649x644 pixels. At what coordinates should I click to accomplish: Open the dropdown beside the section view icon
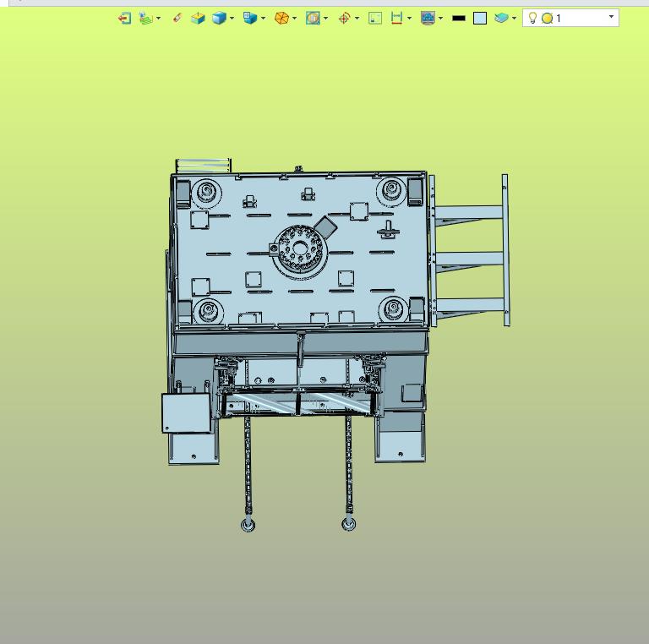tap(325, 19)
